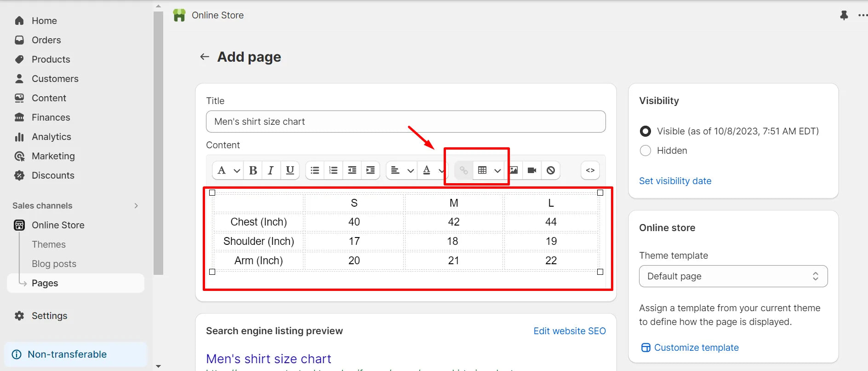Select the Hidden visibility option
Screen dimensions: 868x371
point(645,151)
